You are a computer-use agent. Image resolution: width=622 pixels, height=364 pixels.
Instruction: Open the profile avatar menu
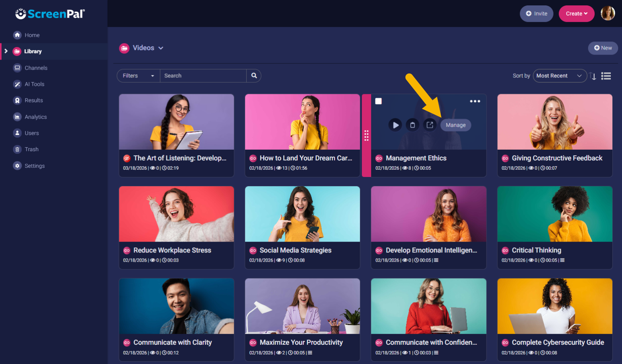pyautogui.click(x=607, y=13)
